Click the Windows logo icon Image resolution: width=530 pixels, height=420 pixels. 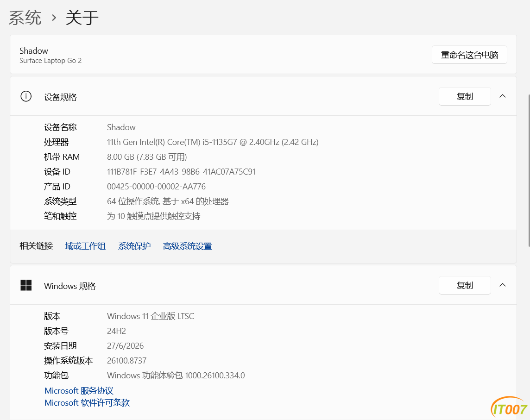click(x=26, y=285)
